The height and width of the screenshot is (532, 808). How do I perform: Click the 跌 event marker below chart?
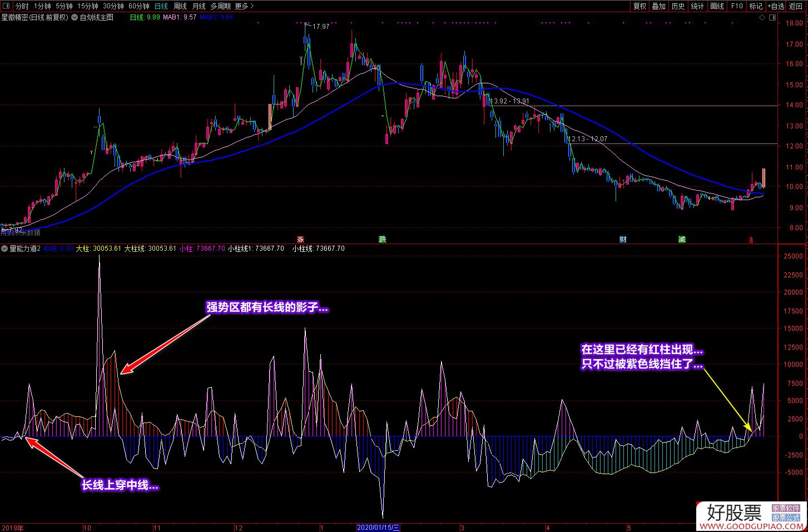click(x=382, y=240)
